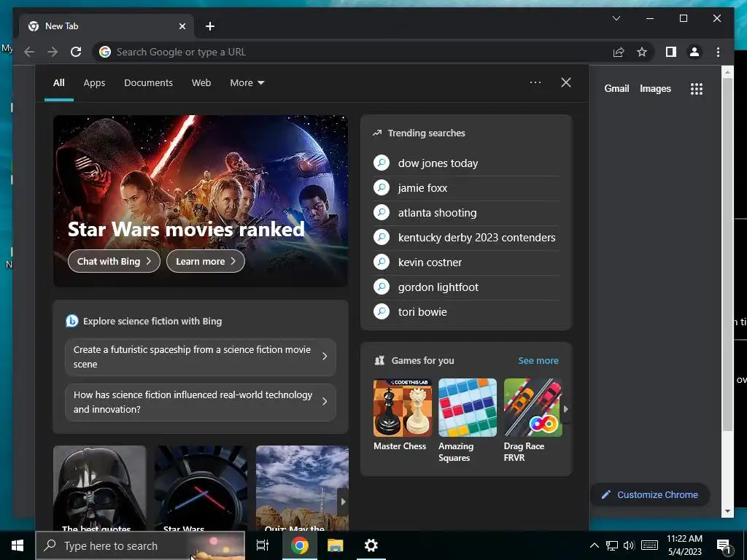
Task: Open the Master Chess game tile
Action: (402, 415)
